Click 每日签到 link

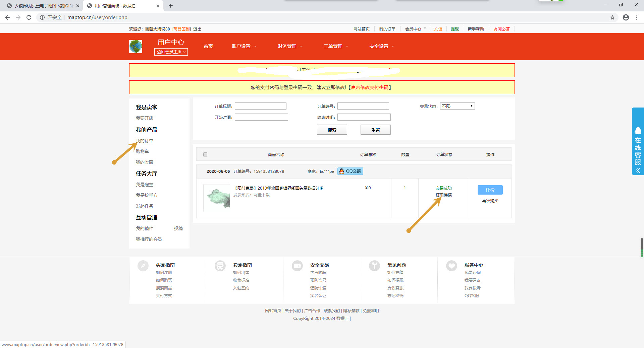[x=181, y=29]
